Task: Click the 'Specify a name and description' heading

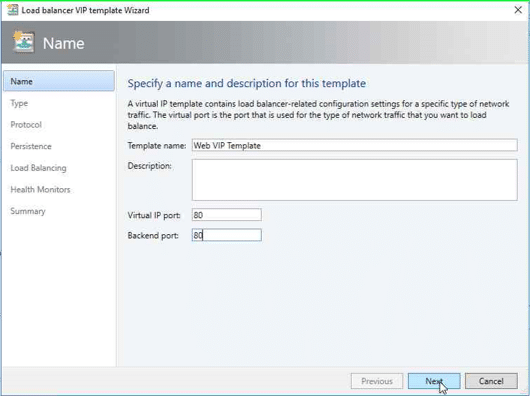Action: point(246,83)
